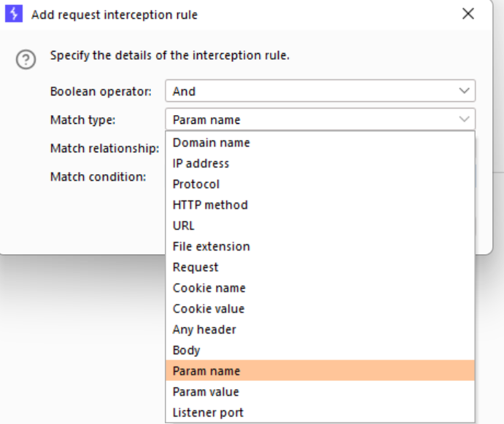Select Param value option
504x424 pixels.
click(x=206, y=392)
